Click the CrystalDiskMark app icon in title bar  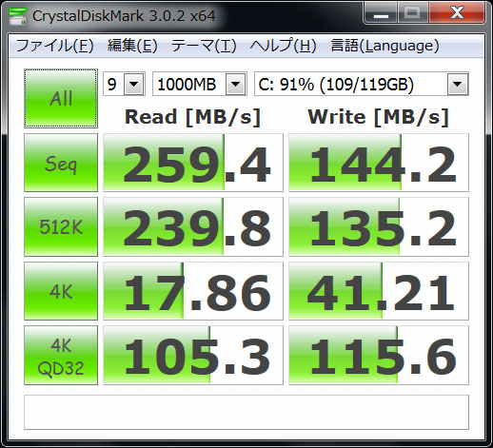[x=17, y=16]
